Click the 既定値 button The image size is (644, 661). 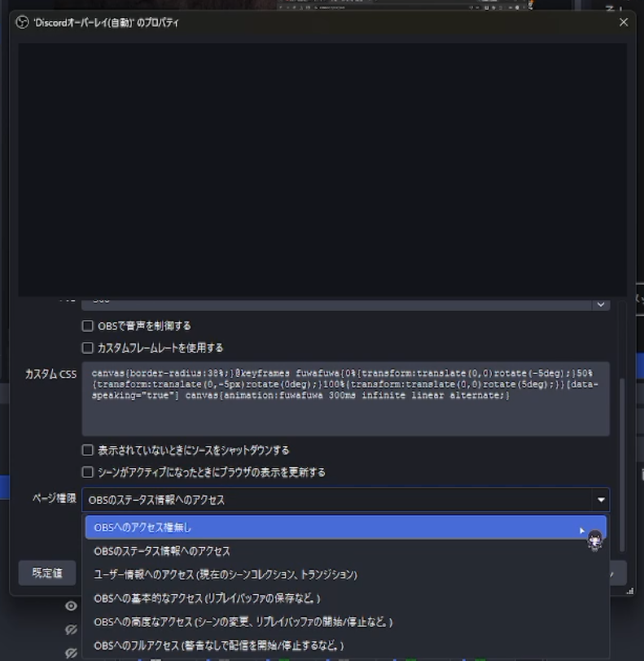pyautogui.click(x=47, y=573)
